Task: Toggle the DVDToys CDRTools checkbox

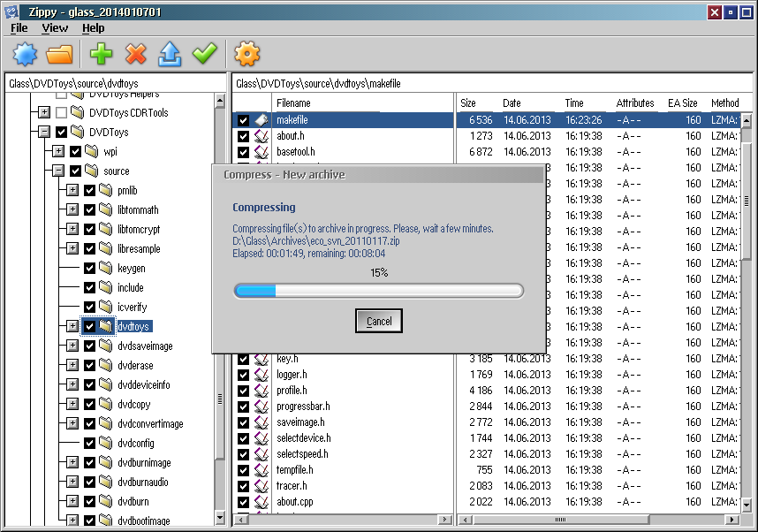Action: pyautogui.click(x=61, y=113)
